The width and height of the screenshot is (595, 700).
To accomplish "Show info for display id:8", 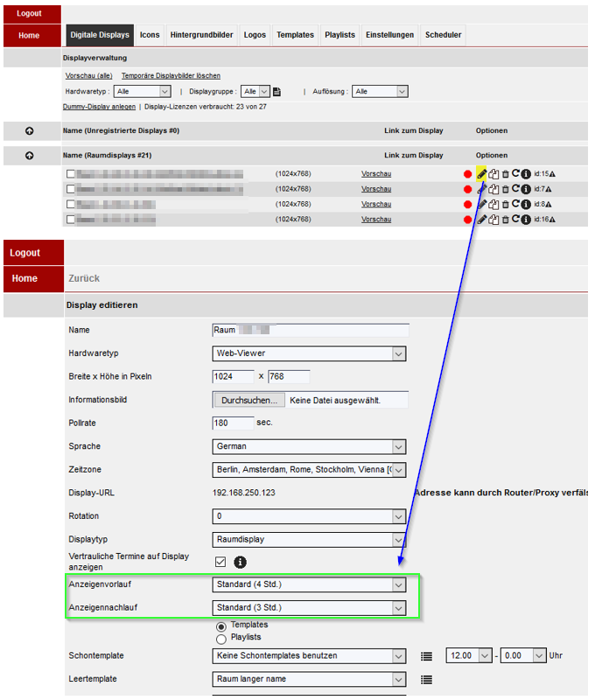I will [x=526, y=205].
